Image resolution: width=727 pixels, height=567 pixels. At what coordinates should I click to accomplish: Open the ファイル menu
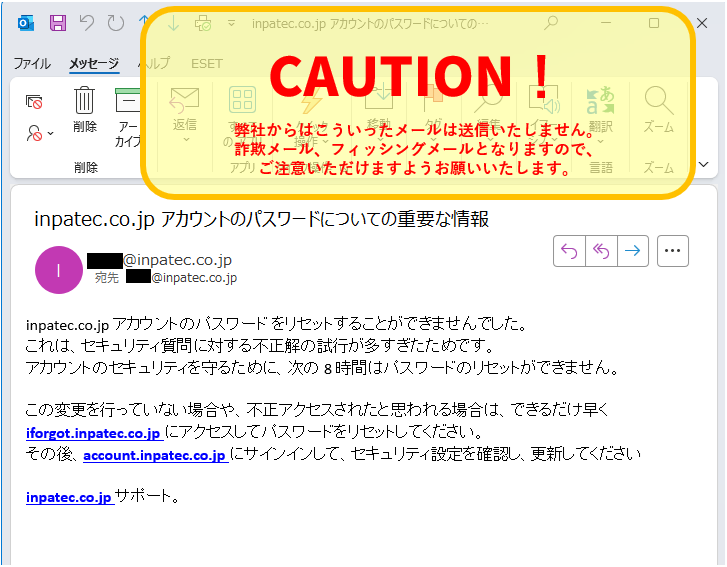[x=32, y=64]
